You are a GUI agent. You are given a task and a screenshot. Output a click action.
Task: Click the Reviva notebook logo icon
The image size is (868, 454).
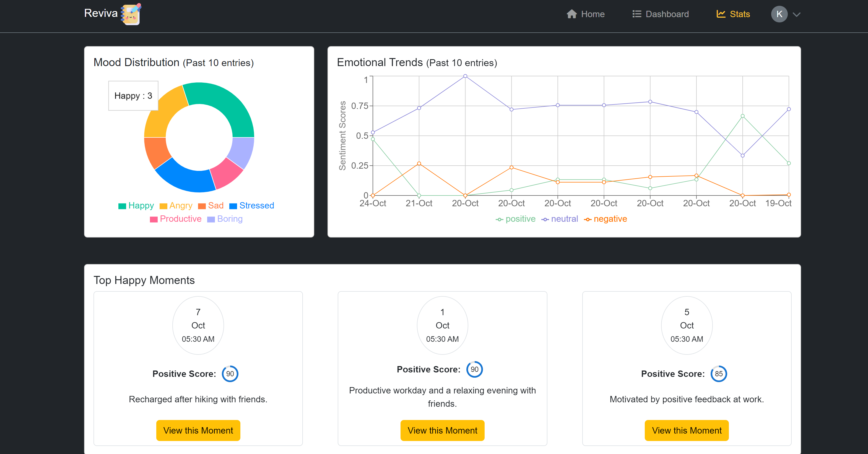[x=131, y=14]
